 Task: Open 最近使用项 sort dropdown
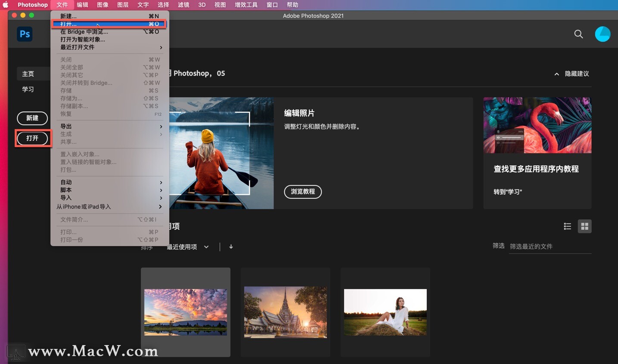188,247
